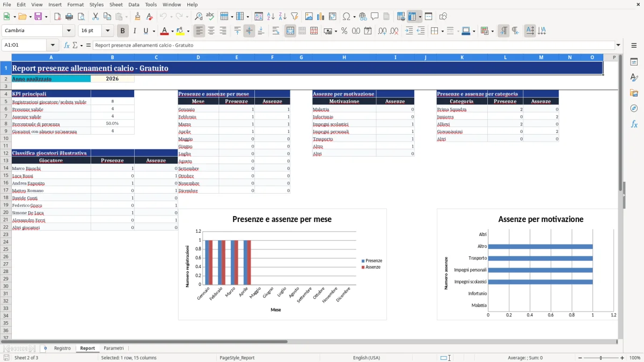Click Format as Percent icon
Viewport: 644px width, 362px height.
(344, 31)
